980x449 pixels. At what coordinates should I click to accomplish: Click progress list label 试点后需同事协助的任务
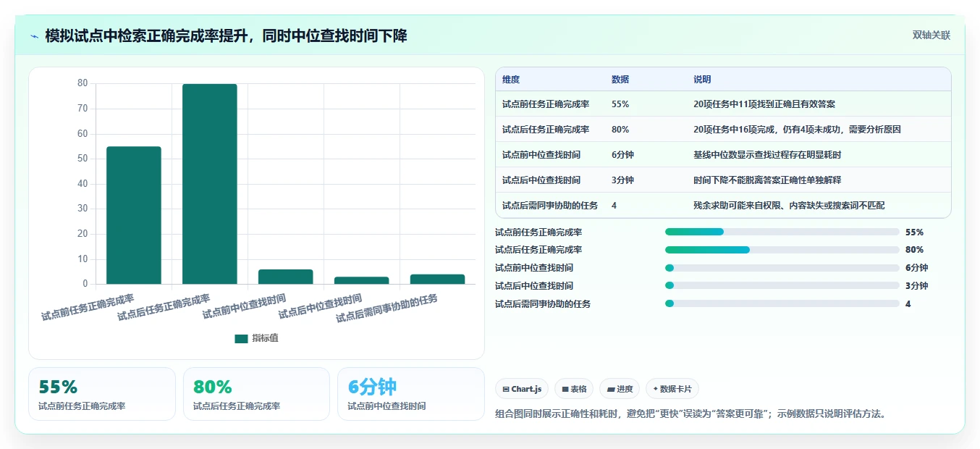(543, 304)
